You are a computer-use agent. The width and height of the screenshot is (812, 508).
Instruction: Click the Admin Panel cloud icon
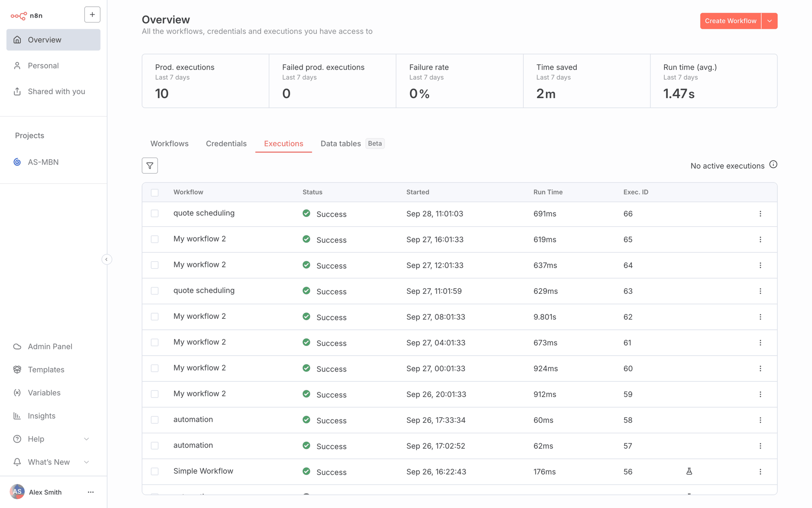(17, 347)
